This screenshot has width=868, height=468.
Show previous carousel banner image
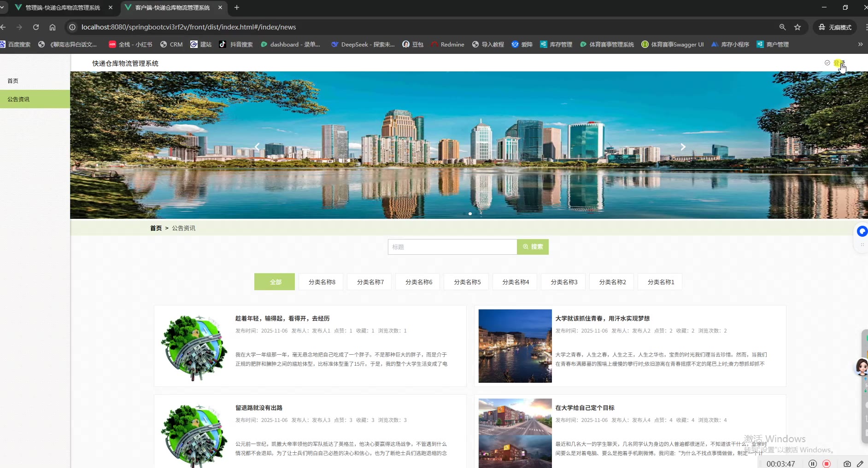[257, 147]
